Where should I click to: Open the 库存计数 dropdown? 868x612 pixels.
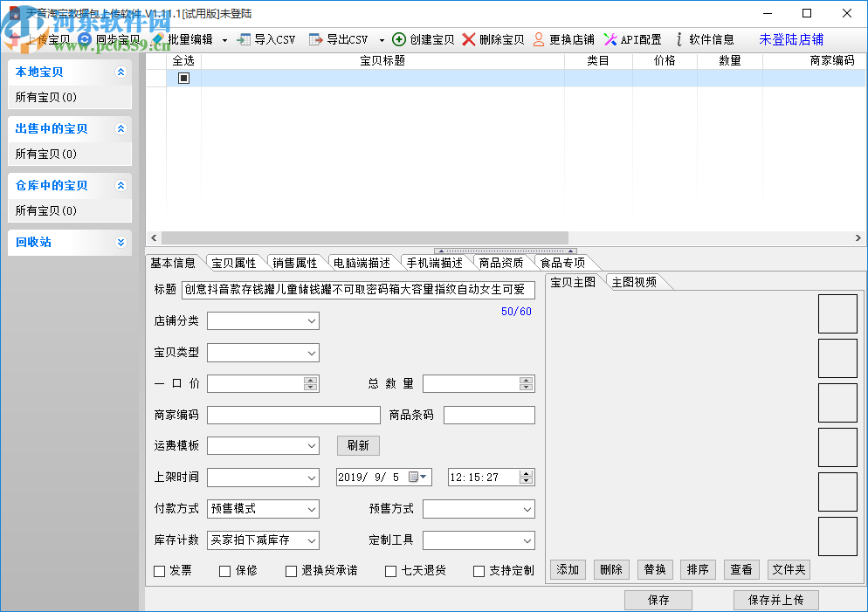[x=263, y=540]
